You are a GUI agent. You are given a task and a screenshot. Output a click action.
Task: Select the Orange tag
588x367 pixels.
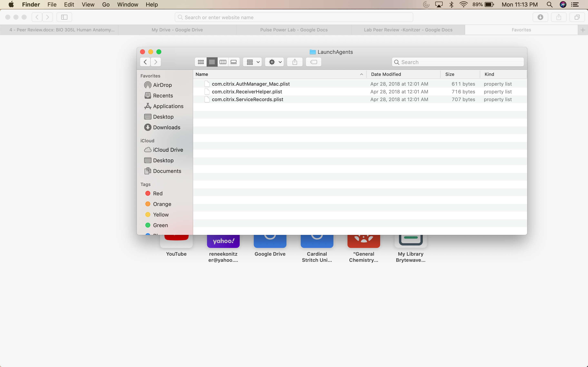tap(162, 204)
